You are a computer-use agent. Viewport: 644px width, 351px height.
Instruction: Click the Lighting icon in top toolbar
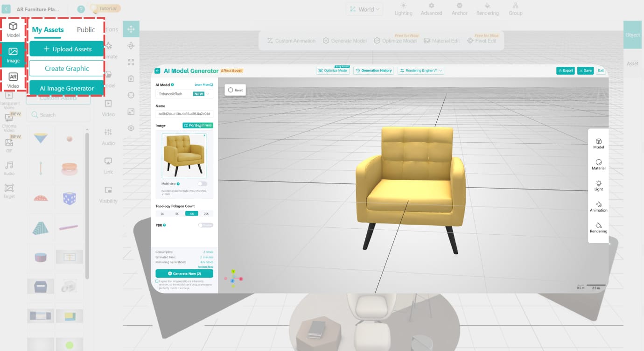(404, 9)
